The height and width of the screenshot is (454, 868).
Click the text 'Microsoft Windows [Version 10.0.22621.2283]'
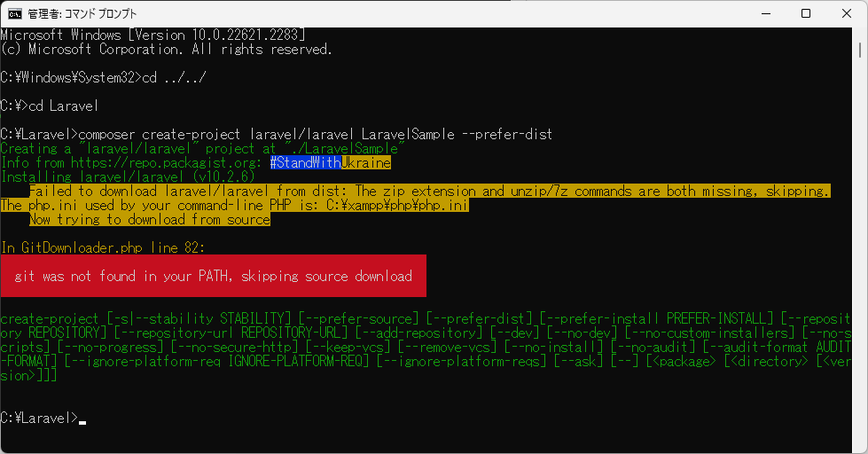tap(152, 35)
